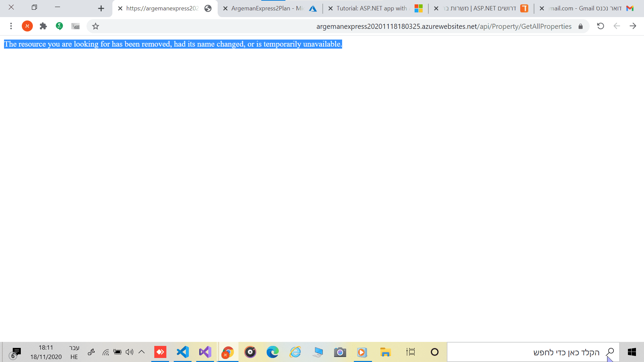Open the Chrome three-dot menu
Screen dimensions: 644x362
(11, 26)
